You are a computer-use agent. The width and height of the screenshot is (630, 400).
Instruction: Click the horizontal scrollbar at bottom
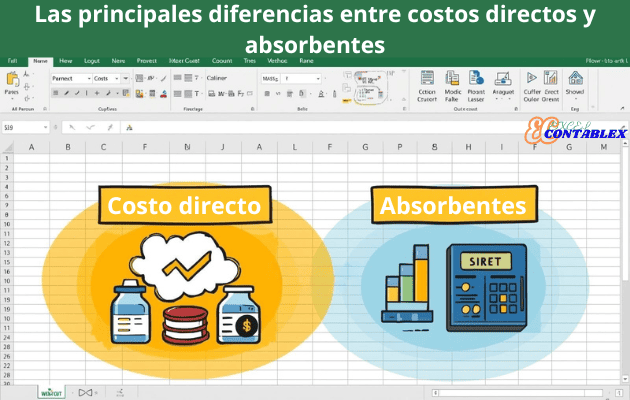coord(520,391)
